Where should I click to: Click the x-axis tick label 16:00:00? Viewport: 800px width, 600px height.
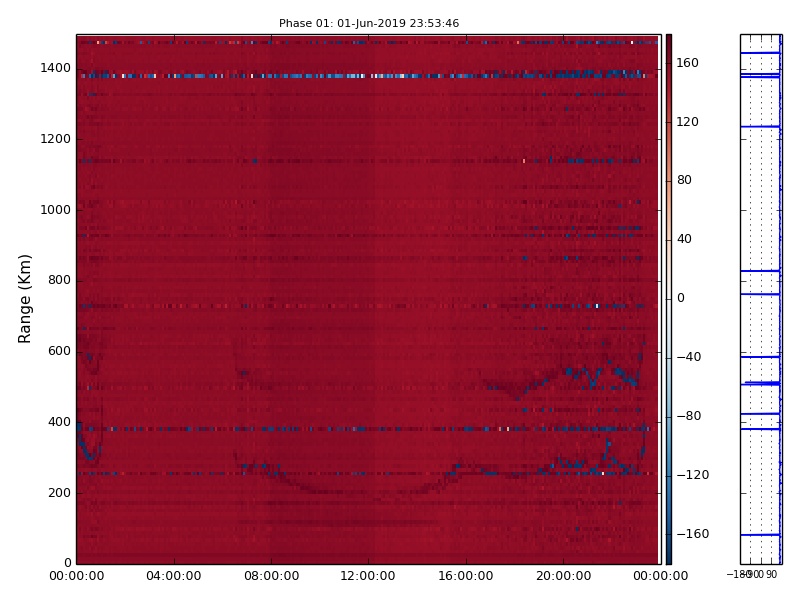[x=466, y=576]
